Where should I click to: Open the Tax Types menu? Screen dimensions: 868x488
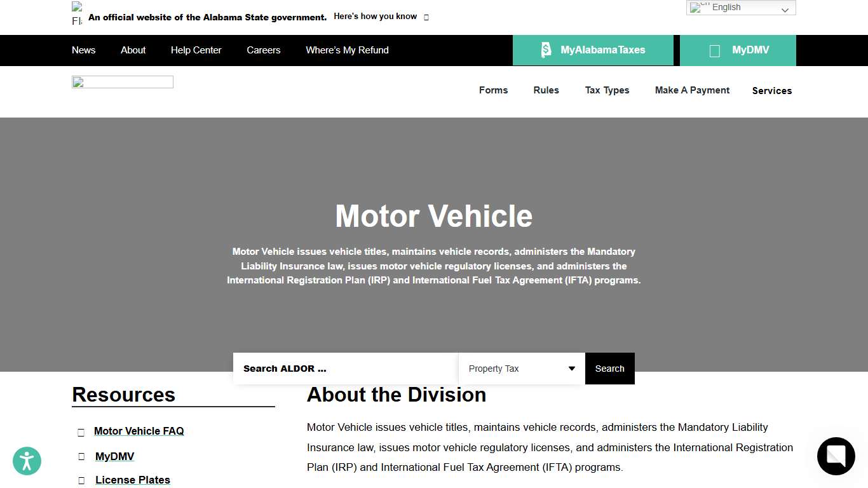click(607, 90)
